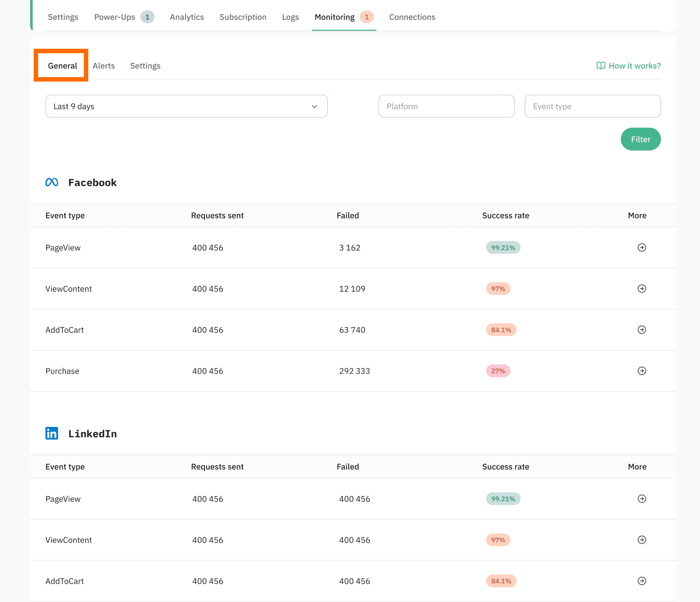Screen dimensions: 700x602
Task: Open the Analytics tab
Action: pos(187,17)
